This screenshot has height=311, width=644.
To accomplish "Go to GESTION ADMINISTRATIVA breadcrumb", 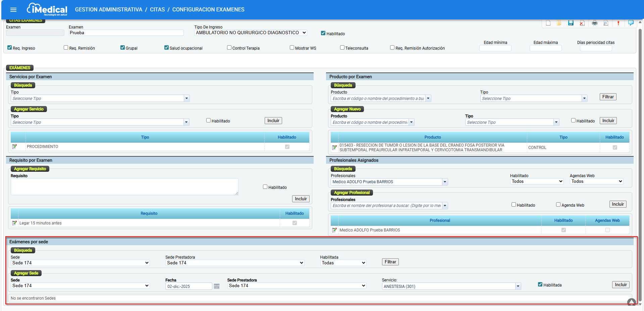I will pyautogui.click(x=109, y=10).
